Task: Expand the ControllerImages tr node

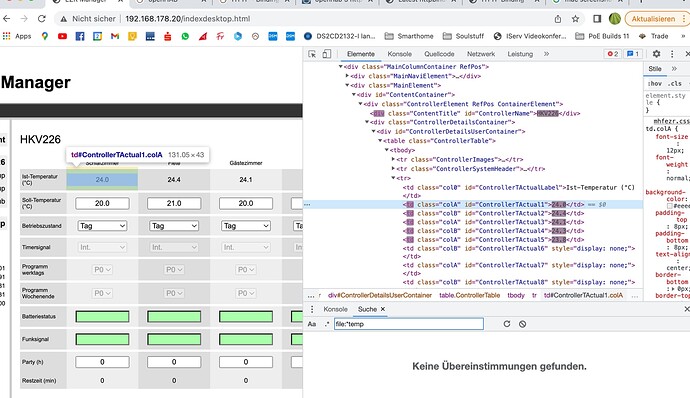Action: click(x=393, y=159)
